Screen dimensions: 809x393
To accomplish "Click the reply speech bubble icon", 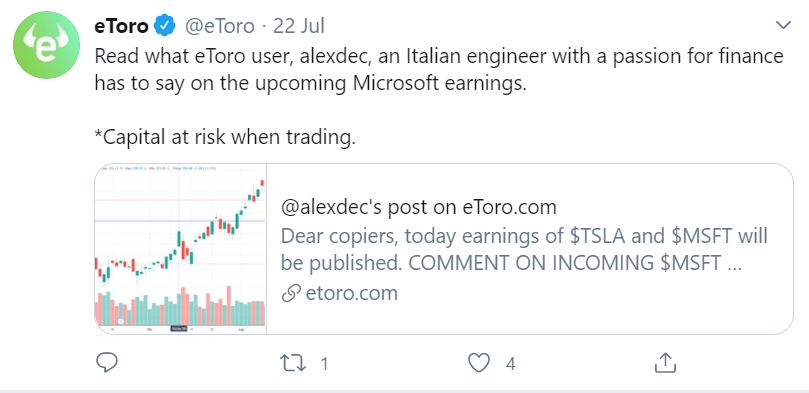I will tap(107, 363).
